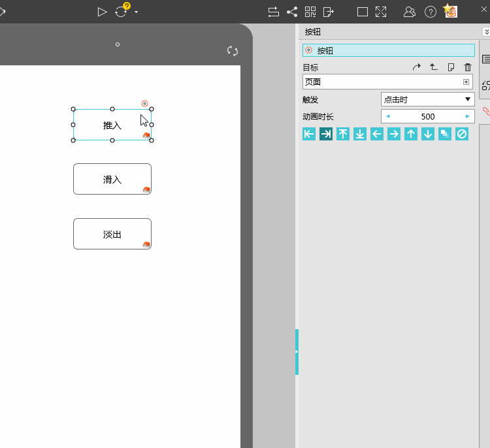Expand the plus icon in 页面 field
490x448 pixels.
coord(466,82)
